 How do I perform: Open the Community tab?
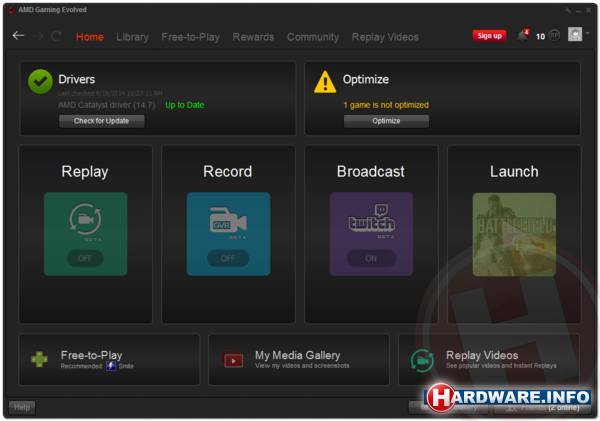(313, 37)
